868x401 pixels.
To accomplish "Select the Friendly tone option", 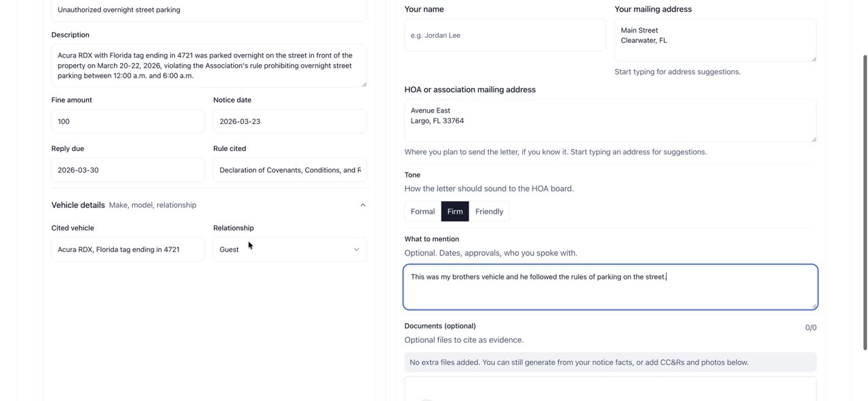I will [489, 211].
